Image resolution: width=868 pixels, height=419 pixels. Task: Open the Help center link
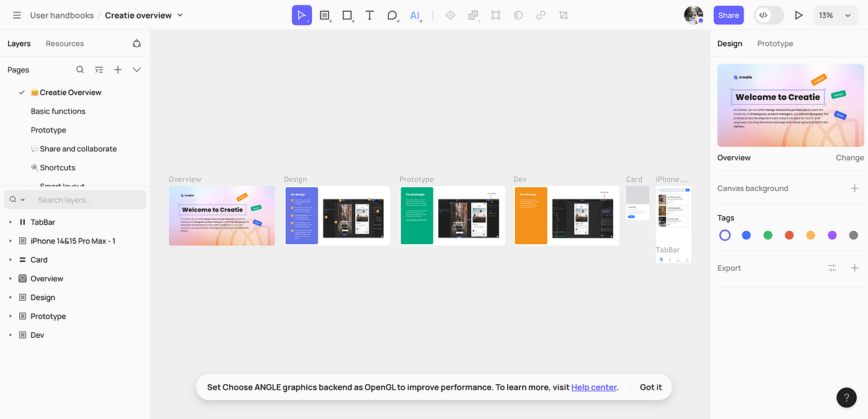(x=594, y=387)
